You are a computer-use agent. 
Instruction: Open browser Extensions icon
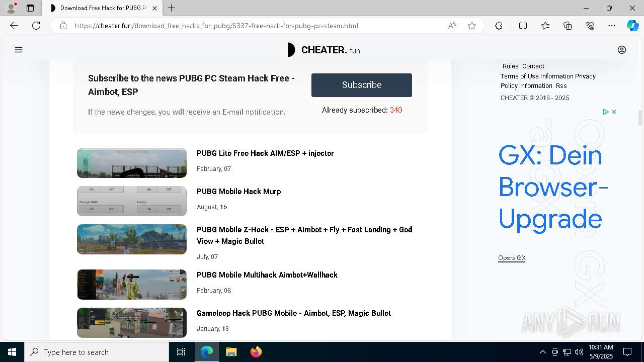pyautogui.click(x=499, y=26)
